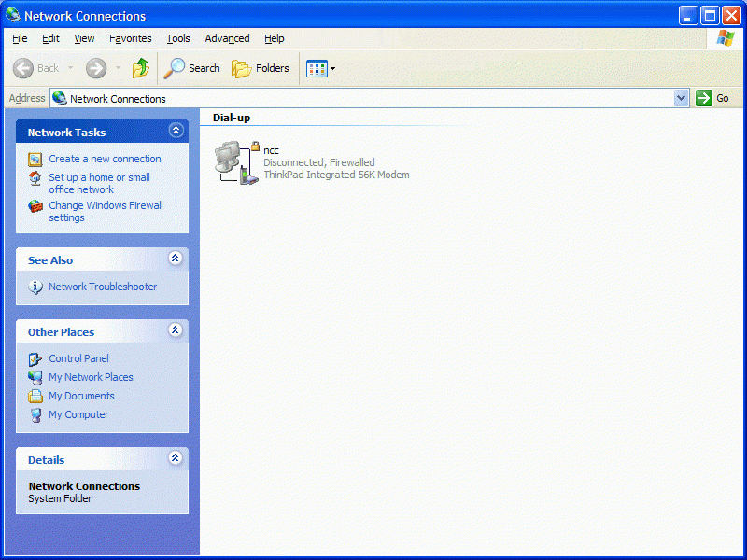Open the Back history dropdown arrow
This screenshot has width=747, height=560.
point(71,68)
